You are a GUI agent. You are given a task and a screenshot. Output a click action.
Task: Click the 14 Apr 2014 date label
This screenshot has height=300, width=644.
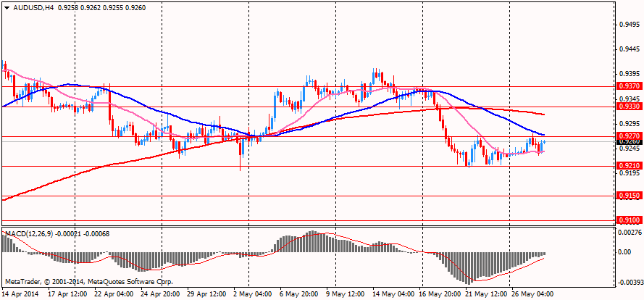(x=20, y=293)
